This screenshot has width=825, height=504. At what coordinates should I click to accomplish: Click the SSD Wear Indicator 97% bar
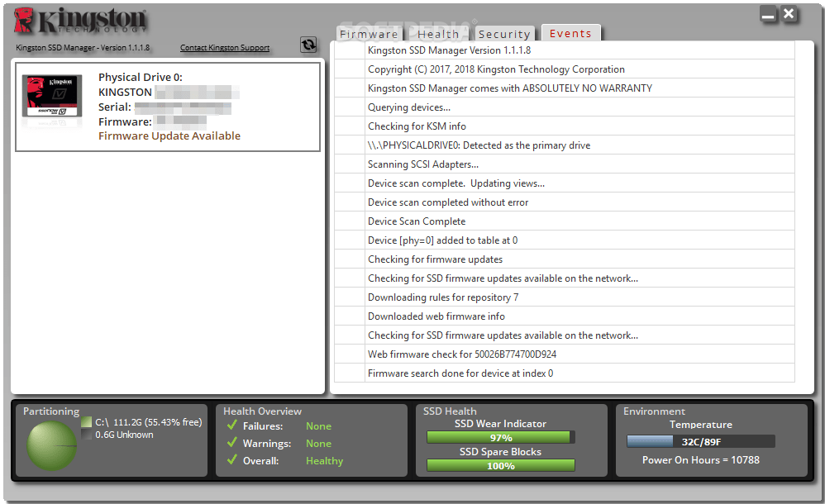(x=499, y=436)
